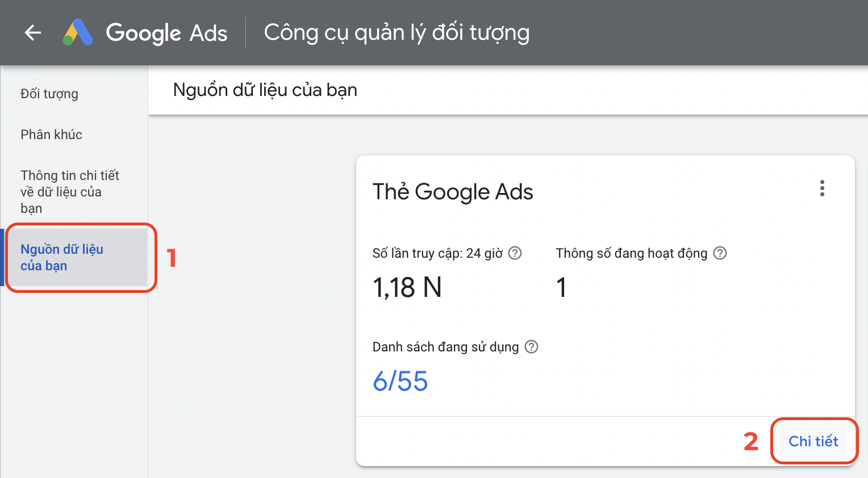Screen dimensions: 868x478
Task: Click the Thông số đang hoạt động label
Action: [x=631, y=253]
